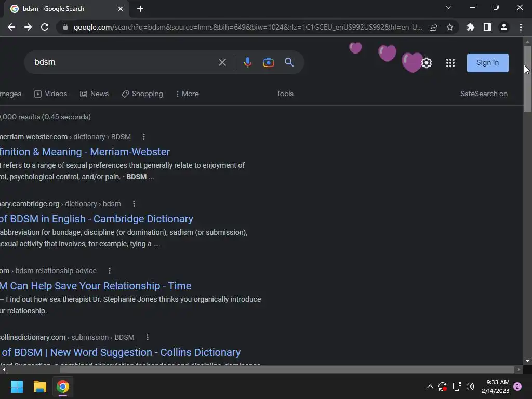Submit search with magnifier icon

click(x=289, y=62)
